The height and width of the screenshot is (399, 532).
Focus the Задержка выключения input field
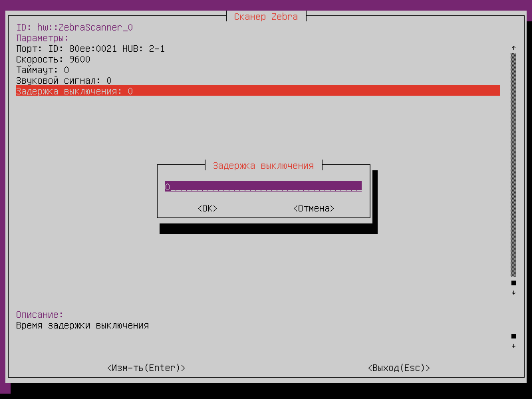coord(263,187)
